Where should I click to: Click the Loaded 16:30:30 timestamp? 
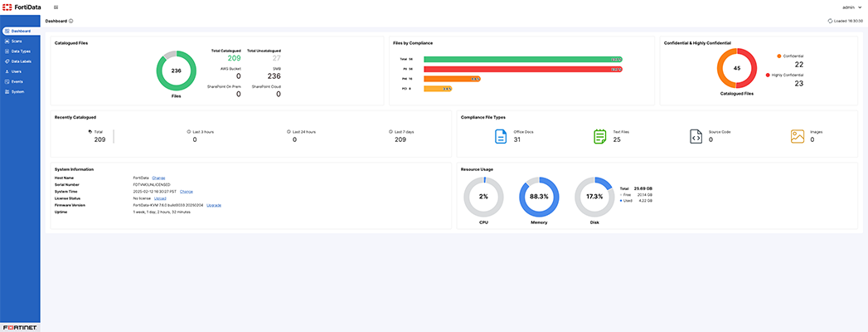(x=848, y=21)
